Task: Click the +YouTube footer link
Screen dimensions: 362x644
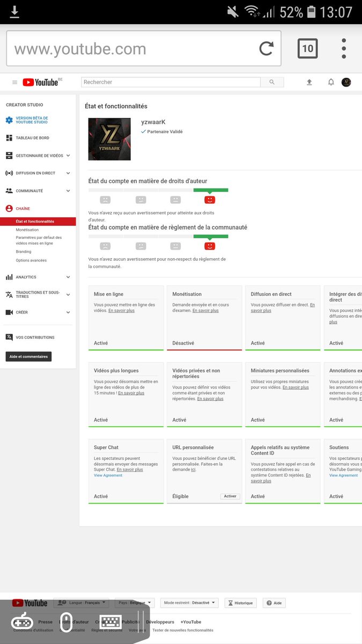Action: 190,622
